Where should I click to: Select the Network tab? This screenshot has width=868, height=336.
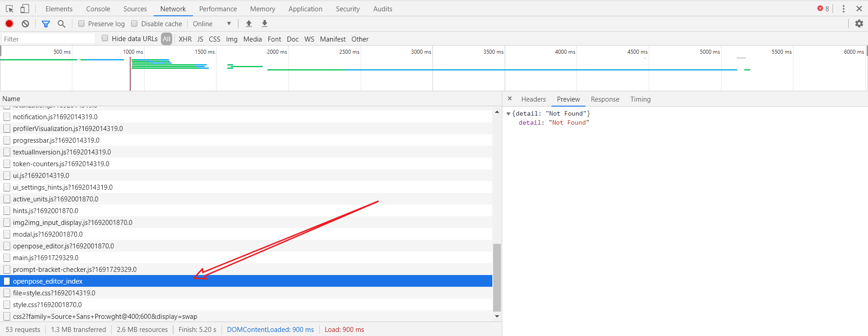[173, 9]
